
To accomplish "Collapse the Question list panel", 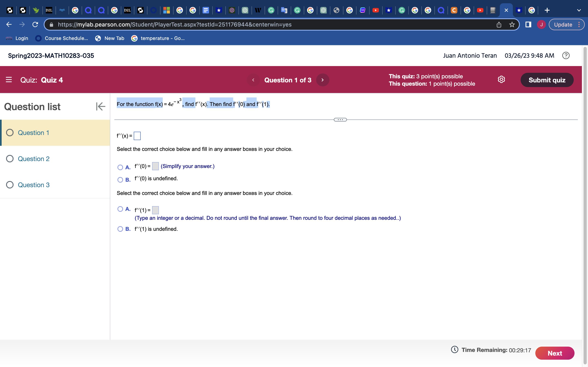I will click(100, 106).
